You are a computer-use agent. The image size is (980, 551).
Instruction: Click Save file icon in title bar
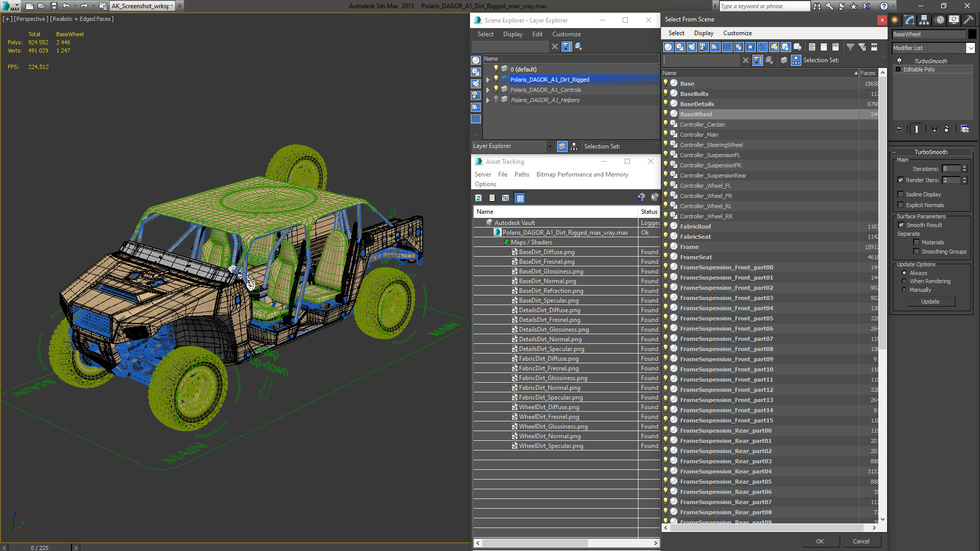[x=54, y=6]
